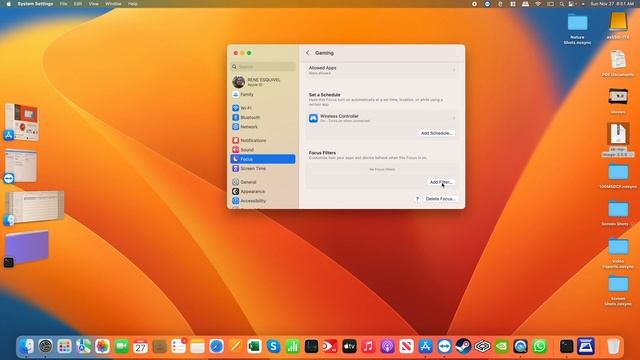The height and width of the screenshot is (360, 640).
Task: Open News from the Dock
Action: [x=407, y=346]
